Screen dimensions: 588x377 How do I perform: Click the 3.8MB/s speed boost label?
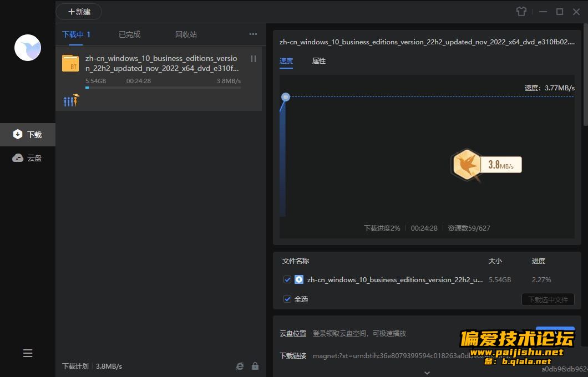coord(501,165)
